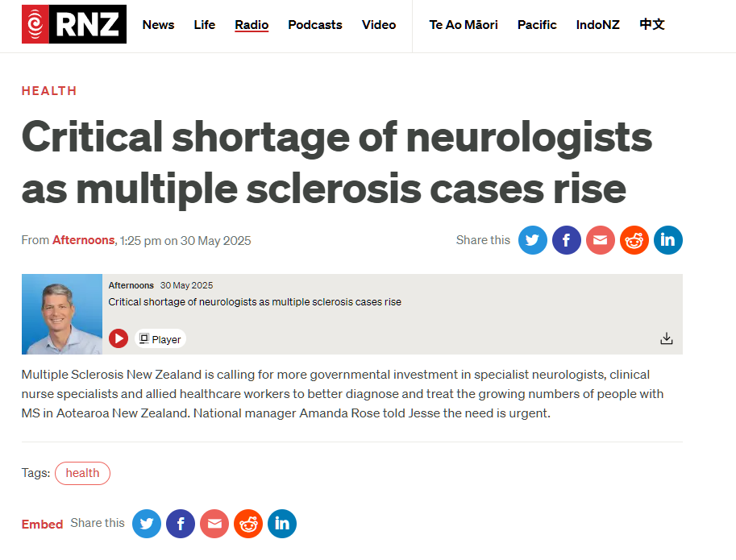
Task: Play the Afternoons audio clip
Action: pos(119,338)
